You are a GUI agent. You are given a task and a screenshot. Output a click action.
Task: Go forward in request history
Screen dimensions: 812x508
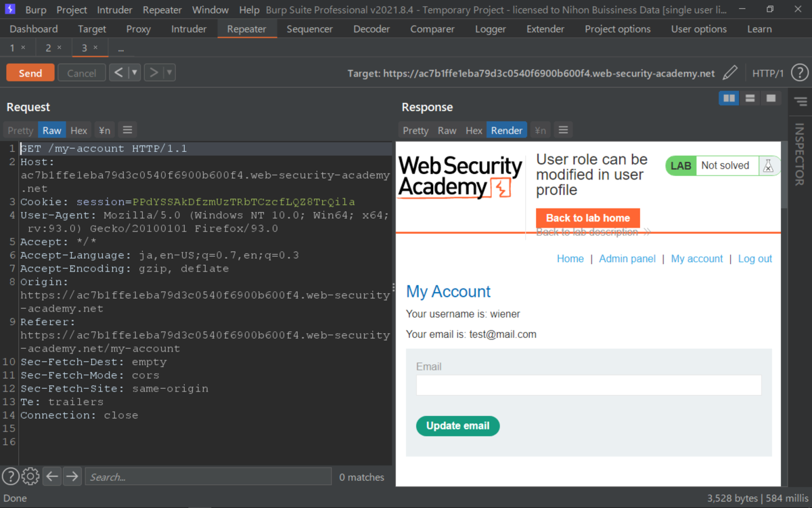154,72
